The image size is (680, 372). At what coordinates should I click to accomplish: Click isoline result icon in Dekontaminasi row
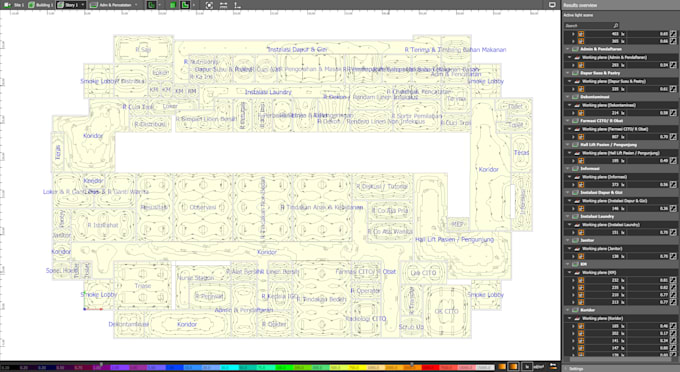click(581, 113)
